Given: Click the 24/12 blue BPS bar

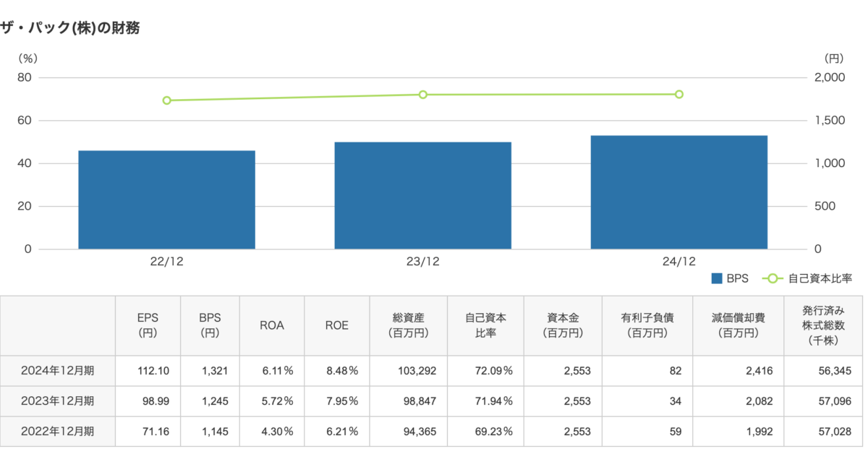Looking at the screenshot, I should [678, 192].
